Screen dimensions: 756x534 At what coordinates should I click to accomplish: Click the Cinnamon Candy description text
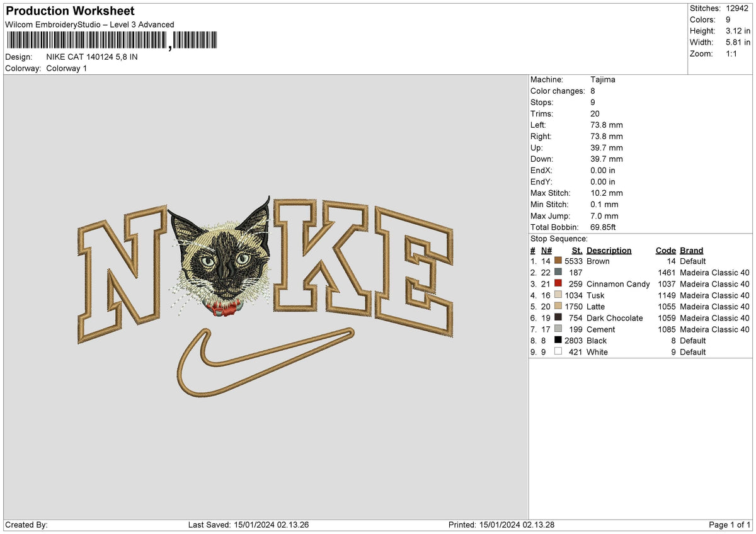[618, 283]
